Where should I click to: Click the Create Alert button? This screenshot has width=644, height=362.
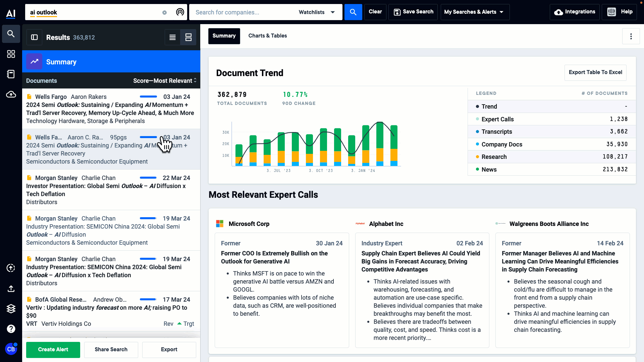[53, 350]
